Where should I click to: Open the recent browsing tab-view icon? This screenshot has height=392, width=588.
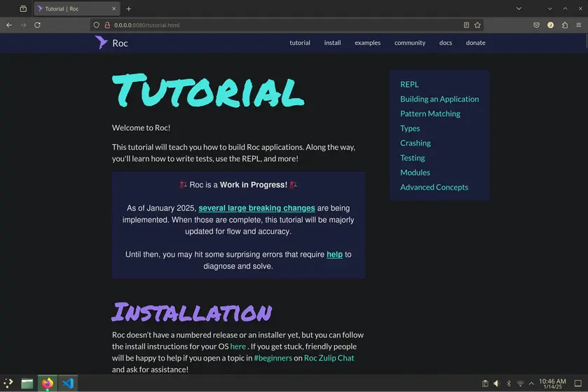point(23,8)
